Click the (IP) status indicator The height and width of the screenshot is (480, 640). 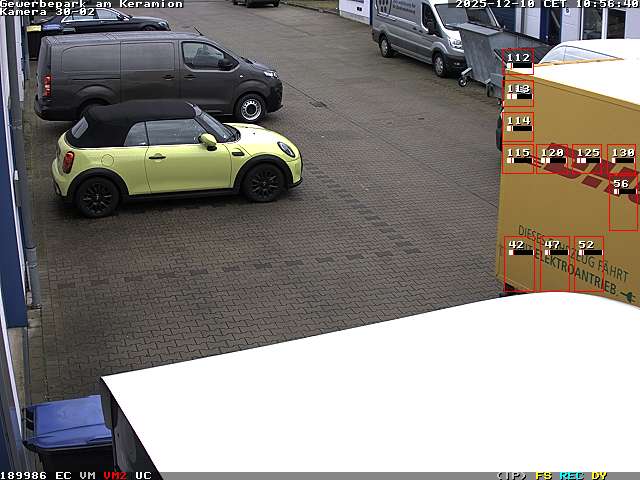(x=512, y=475)
